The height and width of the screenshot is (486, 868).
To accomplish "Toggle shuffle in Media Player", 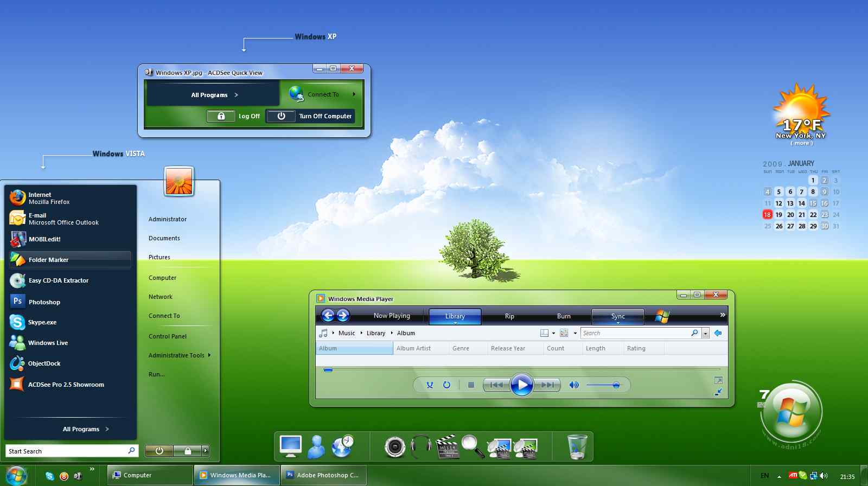I will (430, 385).
